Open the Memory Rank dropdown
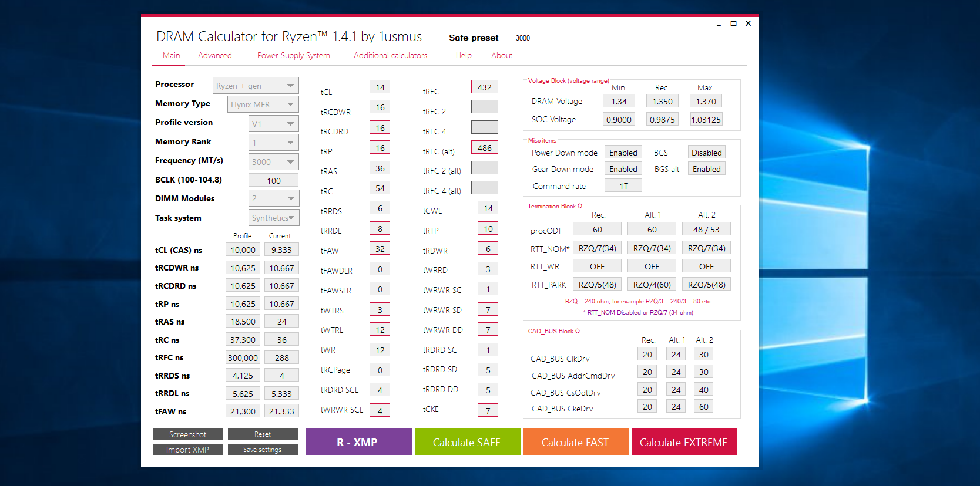The height and width of the screenshot is (486, 980). click(274, 143)
